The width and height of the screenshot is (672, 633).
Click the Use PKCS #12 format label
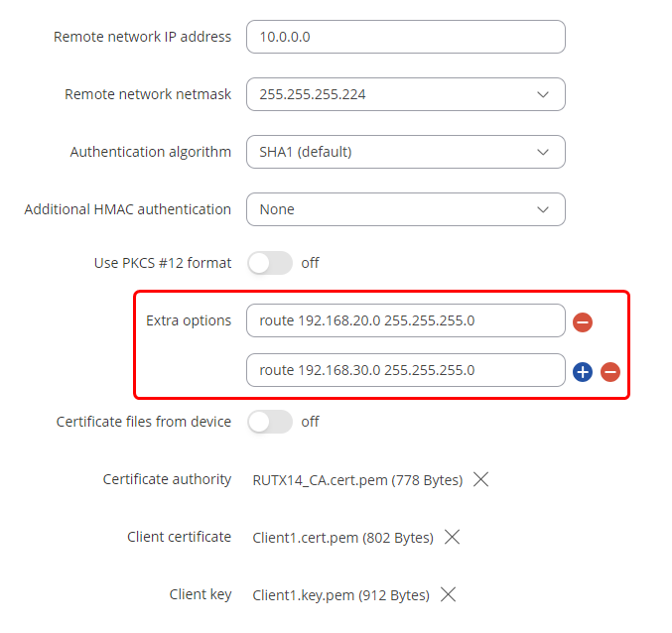[x=163, y=263]
